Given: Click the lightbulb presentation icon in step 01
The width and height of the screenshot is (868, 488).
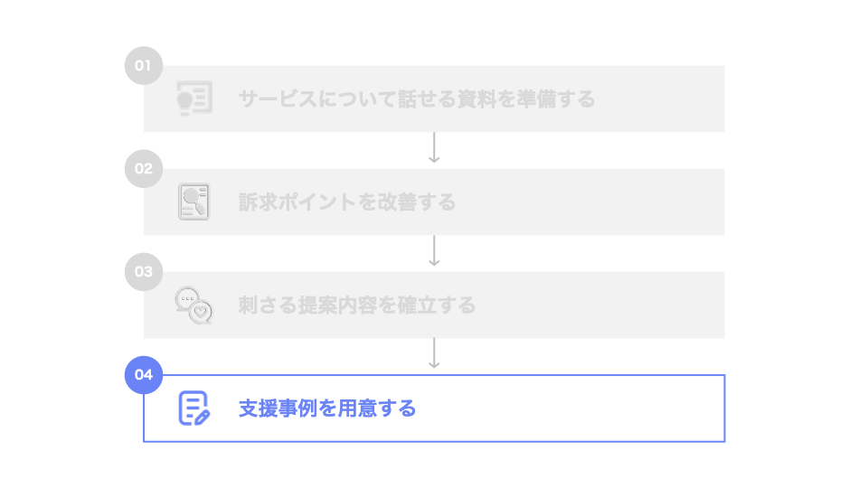Looking at the screenshot, I should tap(193, 99).
